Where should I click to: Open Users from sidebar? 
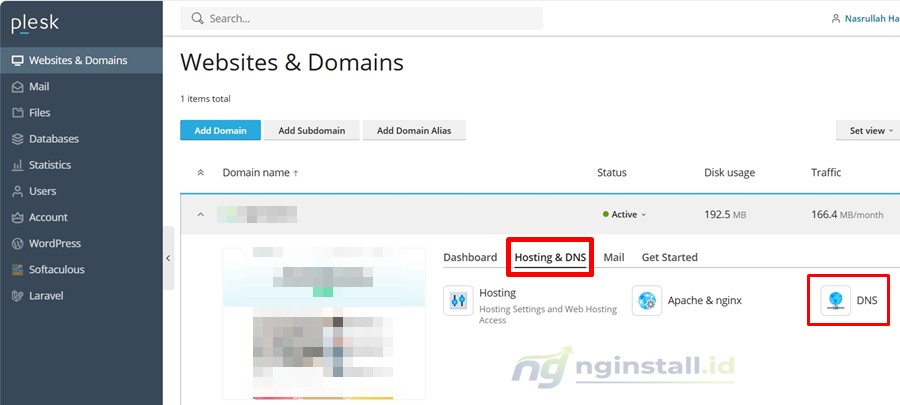tap(81, 191)
